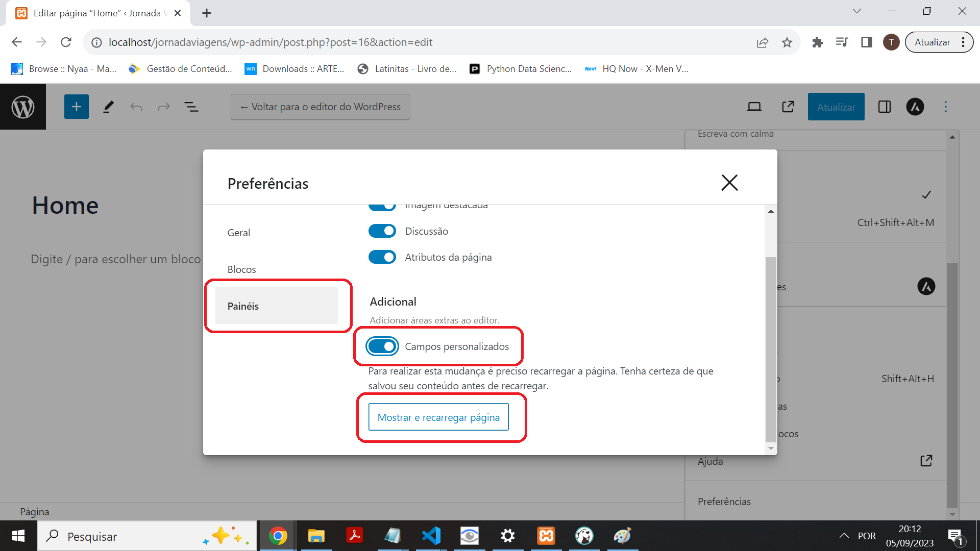Toggle the Atributos da página option

coord(382,257)
